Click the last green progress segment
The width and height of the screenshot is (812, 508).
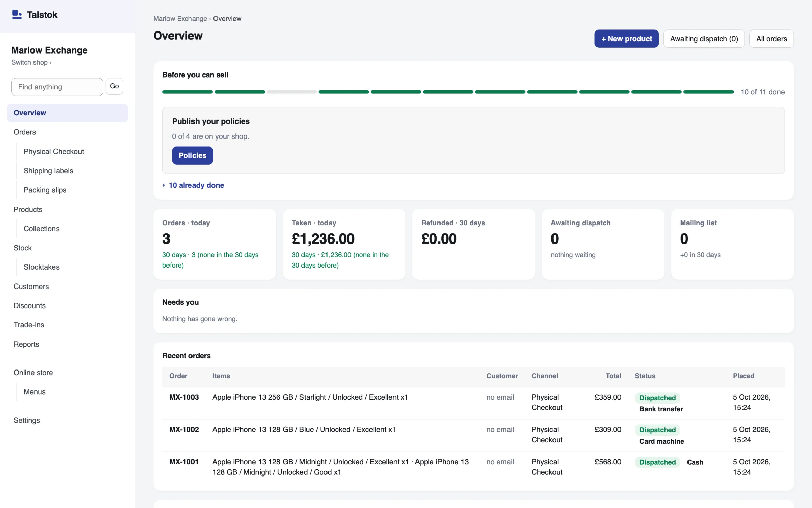click(x=708, y=92)
